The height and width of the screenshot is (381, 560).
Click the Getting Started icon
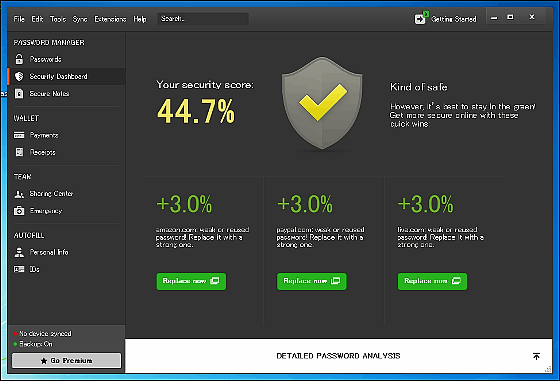click(421, 18)
